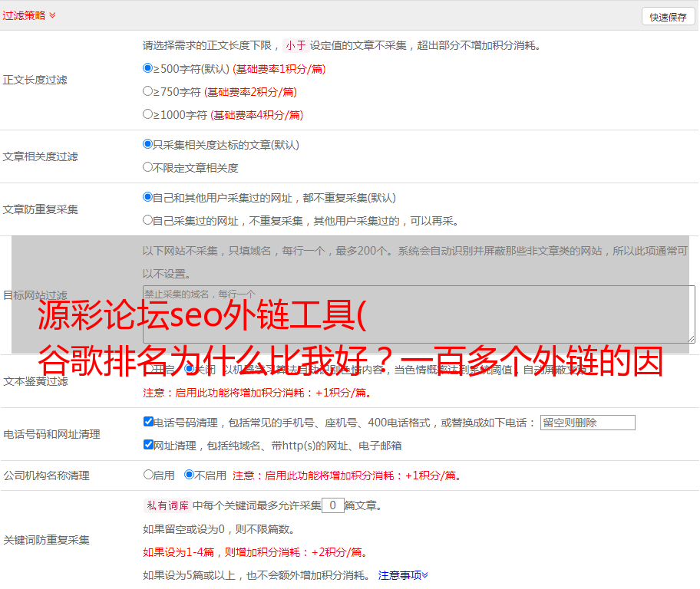The width and height of the screenshot is (700, 589).
Task: Select ≥750字符 length option
Action: click(148, 91)
